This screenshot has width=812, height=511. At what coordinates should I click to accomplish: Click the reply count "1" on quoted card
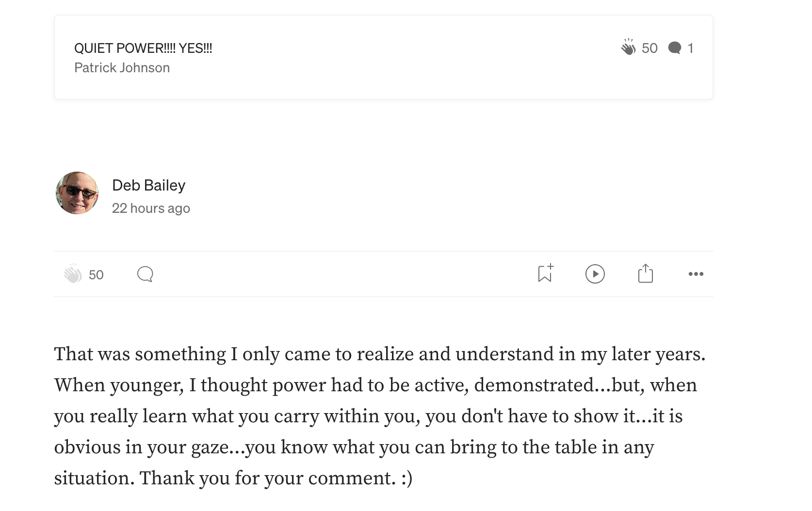pyautogui.click(x=690, y=48)
